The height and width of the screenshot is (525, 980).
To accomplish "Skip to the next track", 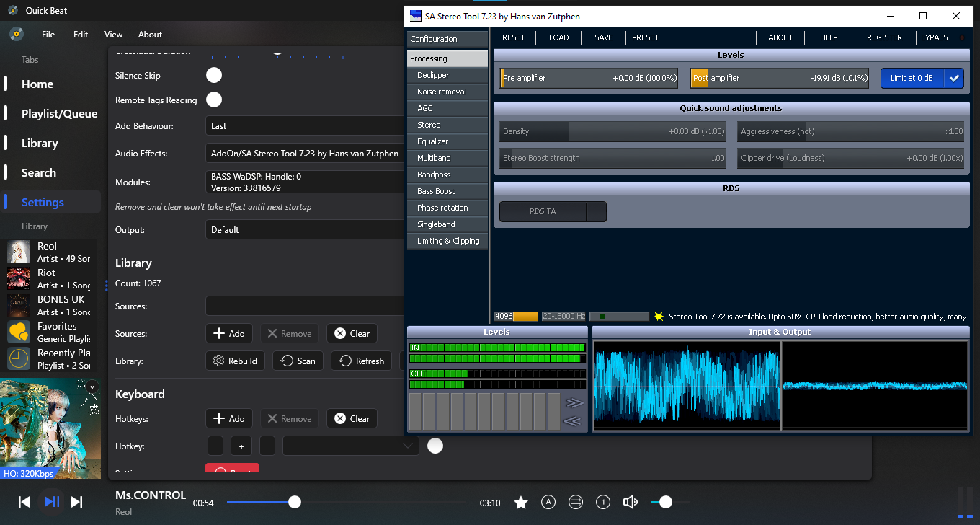I will (77, 502).
